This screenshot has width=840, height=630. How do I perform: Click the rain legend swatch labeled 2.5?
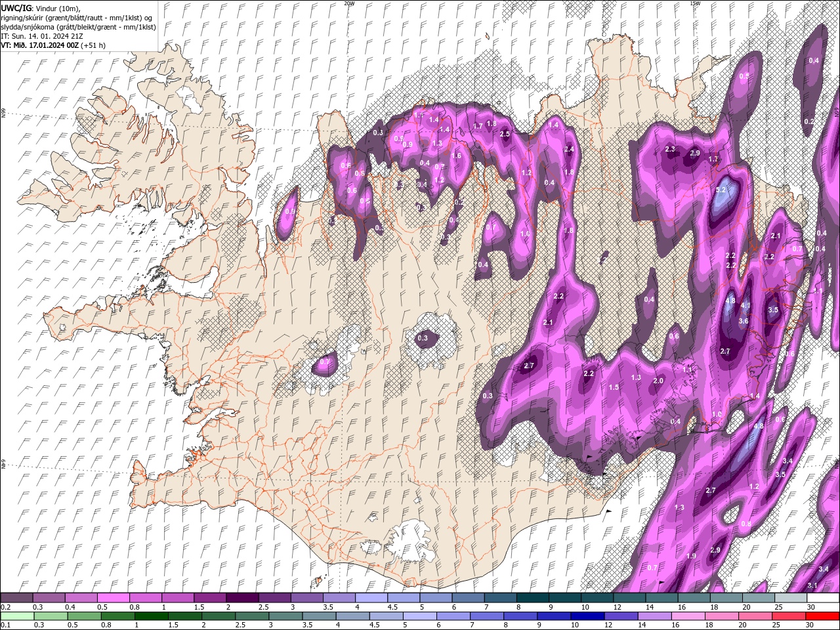(252, 616)
